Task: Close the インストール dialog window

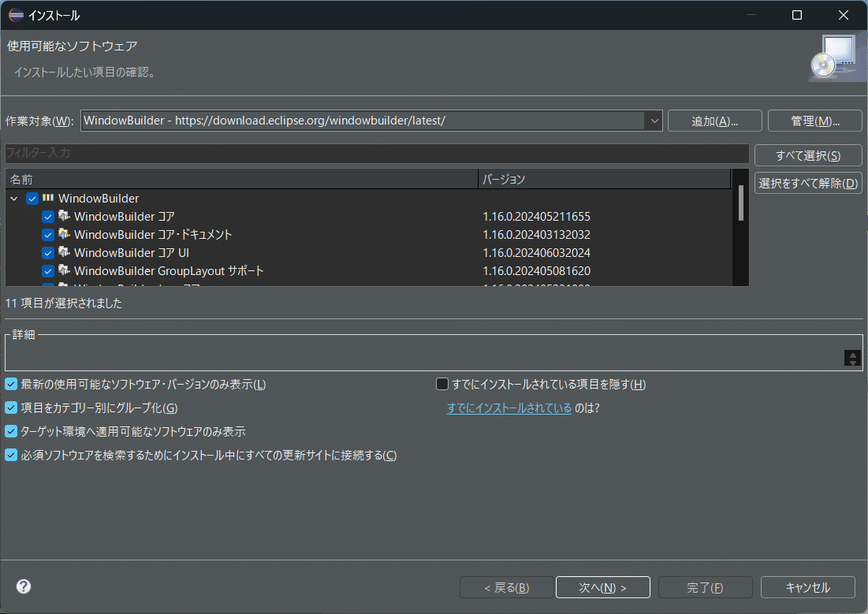Action: point(843,15)
